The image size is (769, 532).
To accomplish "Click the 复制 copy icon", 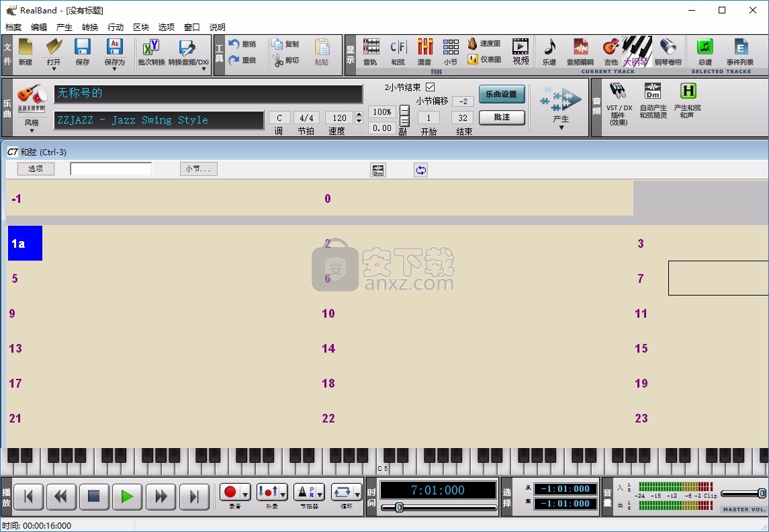I will 277,44.
